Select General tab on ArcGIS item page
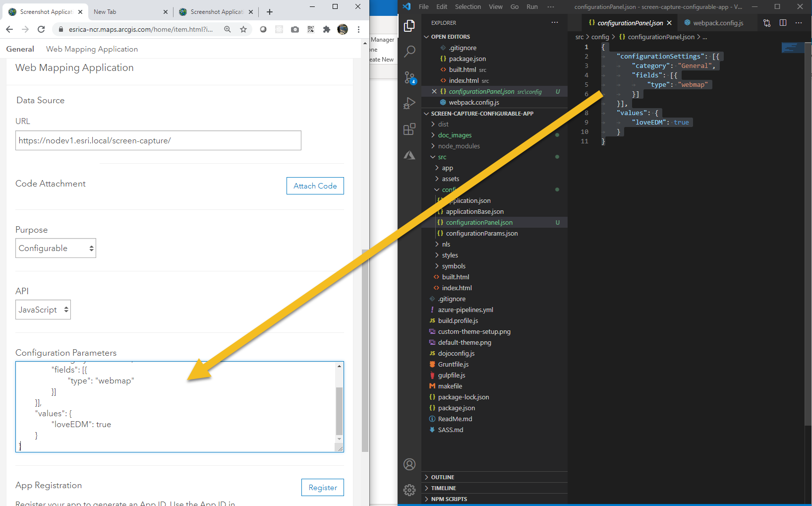The width and height of the screenshot is (812, 506). tap(20, 49)
